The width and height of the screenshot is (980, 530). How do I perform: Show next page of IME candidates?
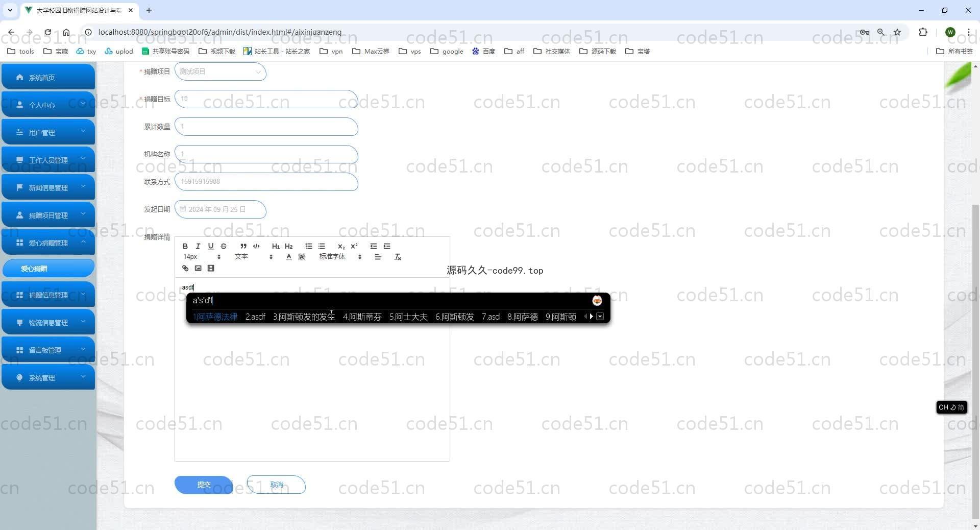click(x=592, y=317)
